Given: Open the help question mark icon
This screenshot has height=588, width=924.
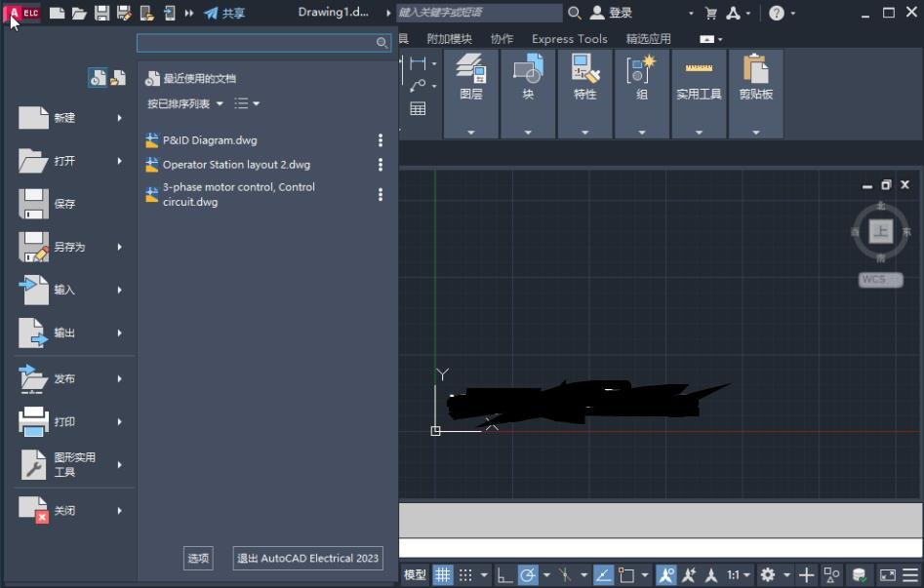Looking at the screenshot, I should [777, 13].
